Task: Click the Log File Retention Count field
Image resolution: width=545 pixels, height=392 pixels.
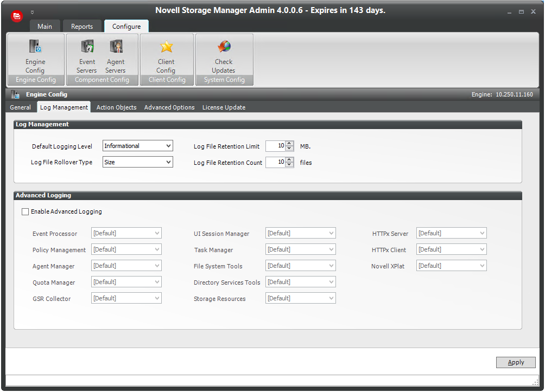Action: click(276, 162)
